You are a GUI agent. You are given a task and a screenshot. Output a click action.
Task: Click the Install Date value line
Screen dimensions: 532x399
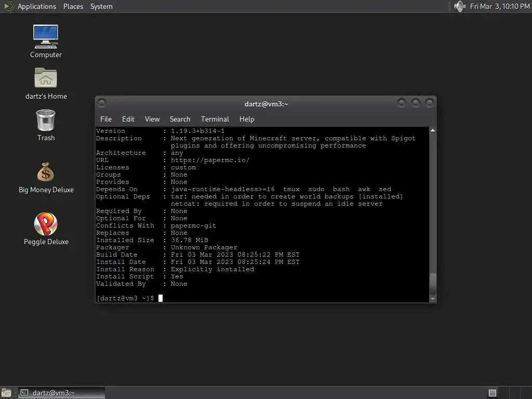click(x=235, y=262)
